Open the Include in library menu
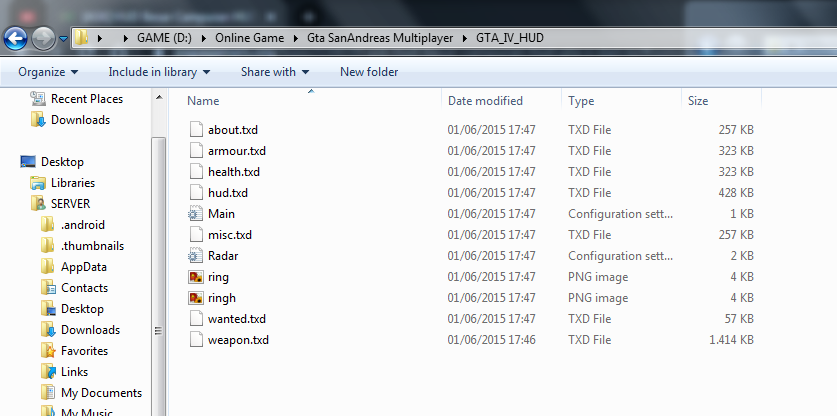The image size is (837, 416). click(x=159, y=72)
